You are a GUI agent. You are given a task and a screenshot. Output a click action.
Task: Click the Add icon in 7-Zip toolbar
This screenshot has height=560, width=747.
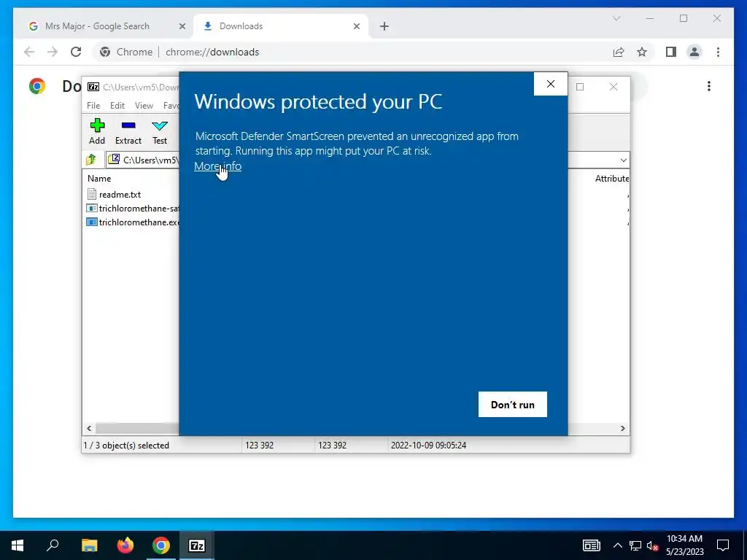tap(97, 132)
